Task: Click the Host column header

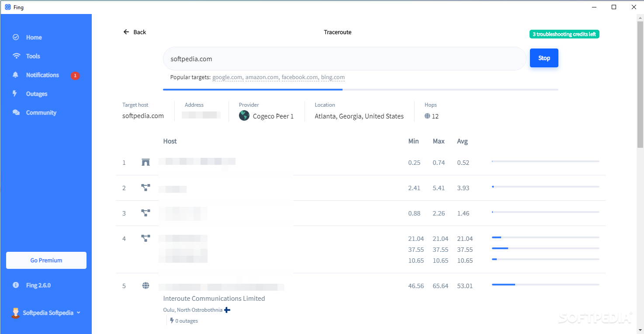Action: tap(170, 141)
